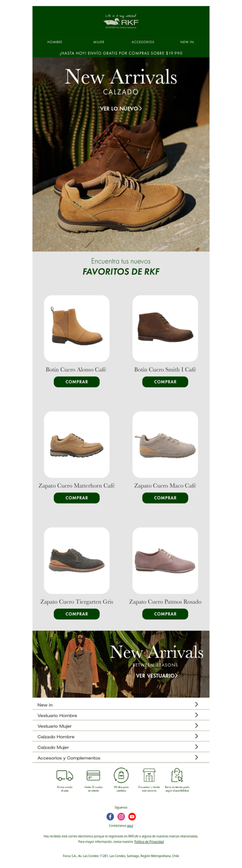Expand the Vestuario Hombre row chevron
242x868 pixels.
(197, 715)
